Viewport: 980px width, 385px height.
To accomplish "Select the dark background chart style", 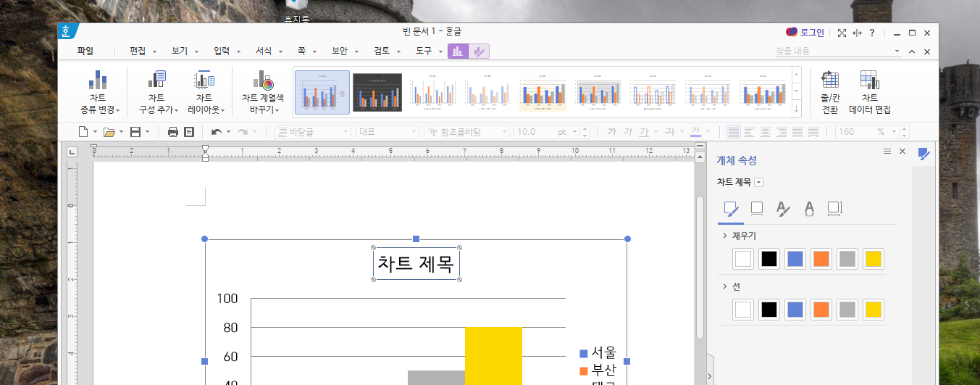I will tap(377, 93).
